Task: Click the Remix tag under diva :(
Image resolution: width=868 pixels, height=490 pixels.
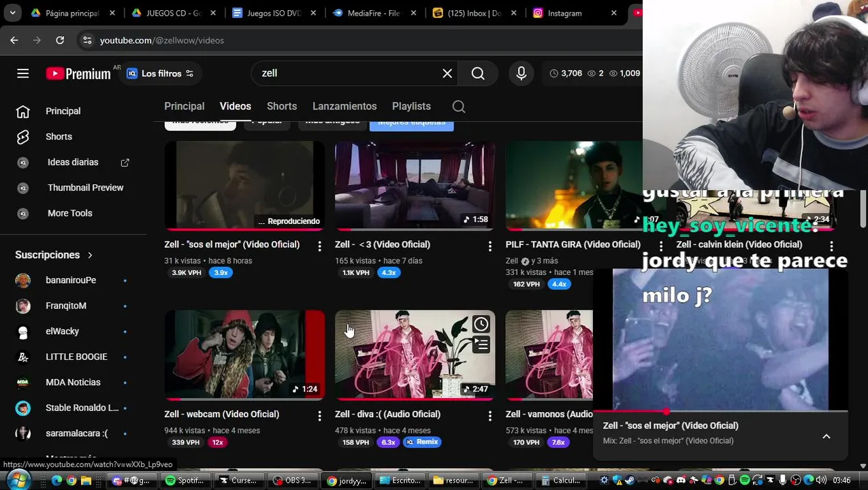Action: click(x=423, y=442)
